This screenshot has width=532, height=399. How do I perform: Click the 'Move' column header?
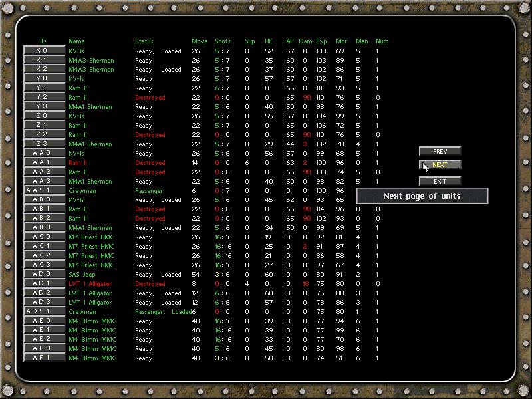pos(199,41)
